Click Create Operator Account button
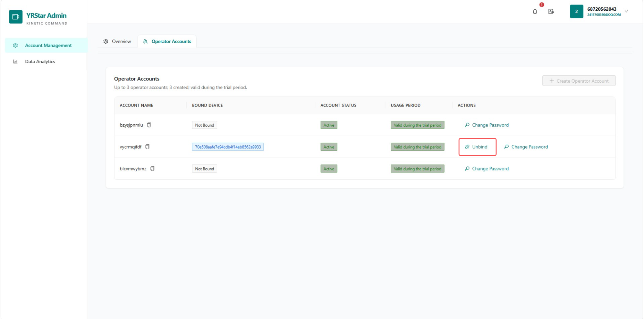Screen dimensions: 644x319 579,81
